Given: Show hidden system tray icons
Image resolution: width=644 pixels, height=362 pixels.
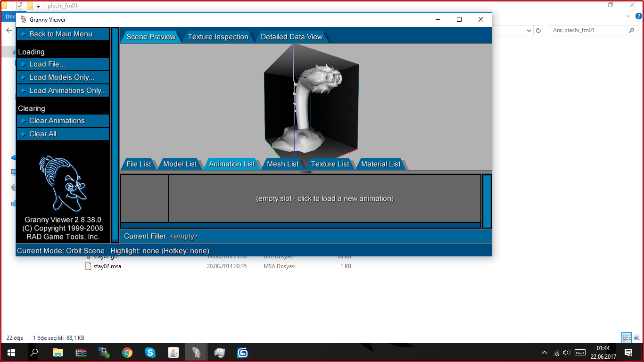Looking at the screenshot, I should [x=545, y=353].
